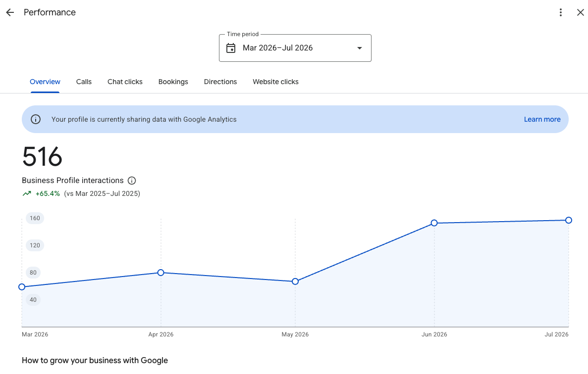588x374 pixels.
Task: Click the (vs Mar 2025–Jul 2025) comparison text
Action: (x=102, y=193)
